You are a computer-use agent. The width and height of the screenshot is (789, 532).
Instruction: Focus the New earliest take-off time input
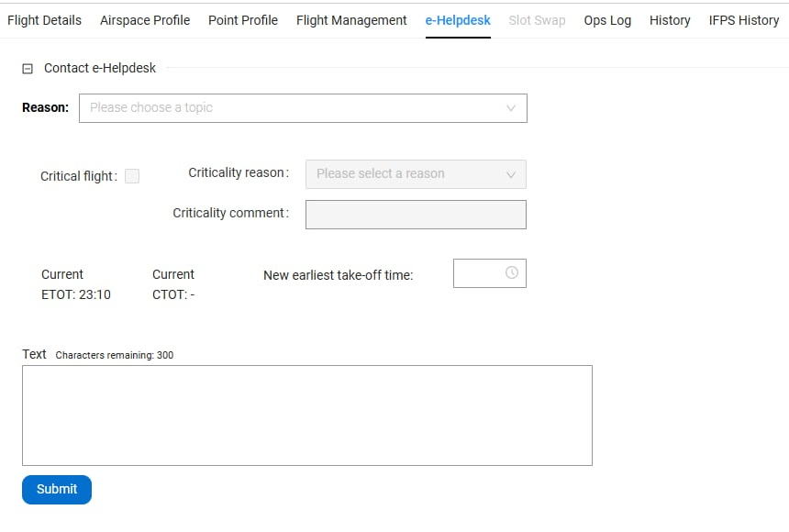(479, 273)
